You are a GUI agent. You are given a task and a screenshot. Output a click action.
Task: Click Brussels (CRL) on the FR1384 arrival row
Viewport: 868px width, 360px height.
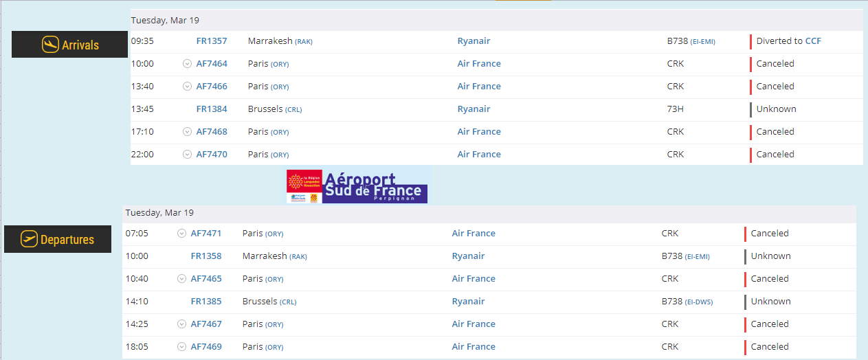coord(275,109)
